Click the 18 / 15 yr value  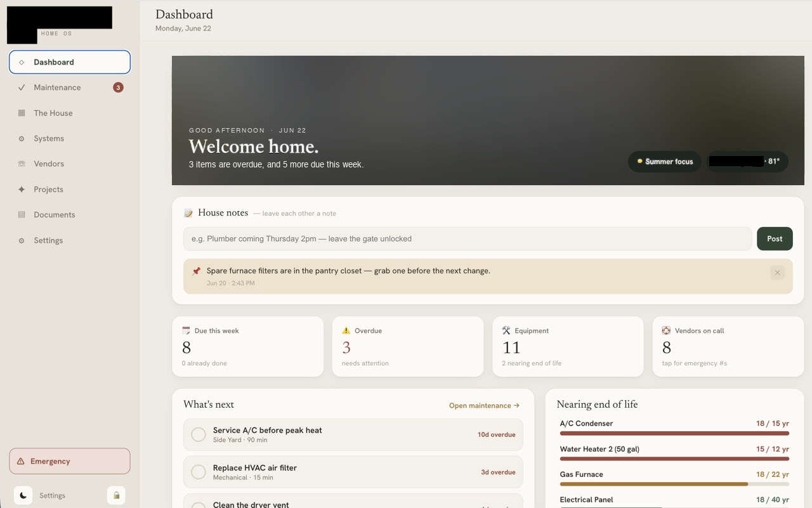tap(773, 424)
